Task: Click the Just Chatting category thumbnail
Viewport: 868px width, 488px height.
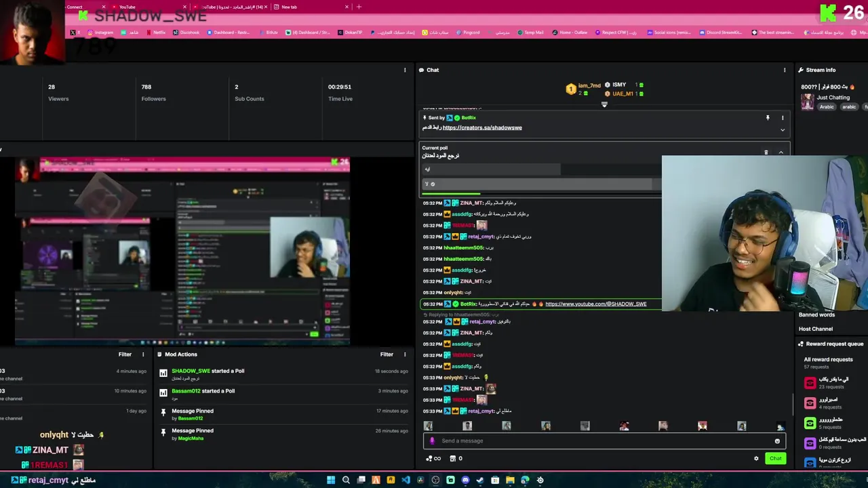Action: click(x=807, y=102)
